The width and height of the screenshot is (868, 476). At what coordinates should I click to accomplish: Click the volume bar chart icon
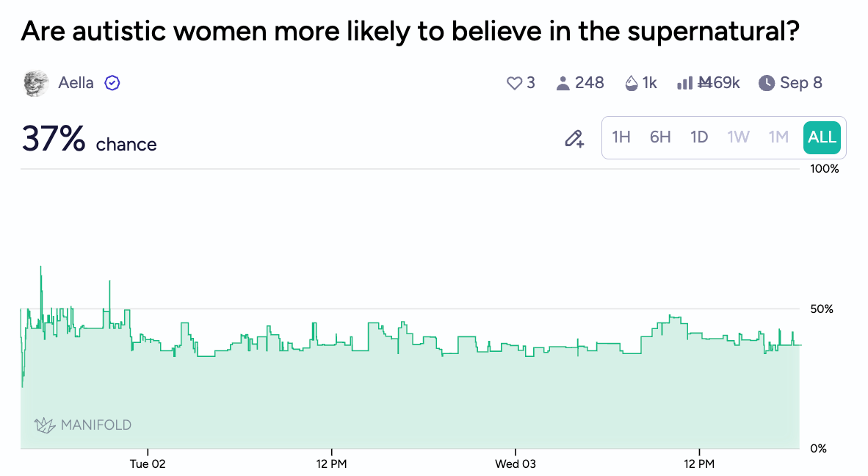[684, 83]
